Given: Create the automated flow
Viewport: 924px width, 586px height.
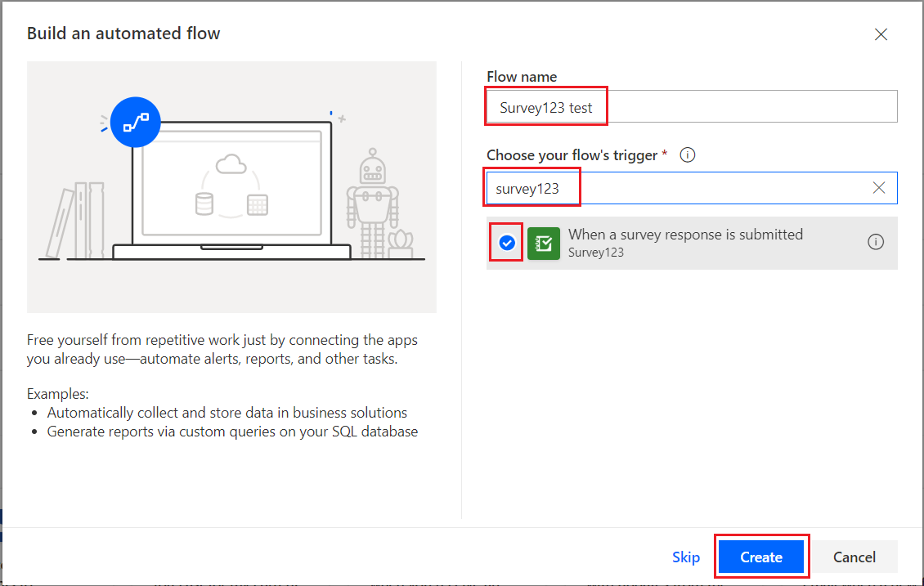Looking at the screenshot, I should pos(761,557).
